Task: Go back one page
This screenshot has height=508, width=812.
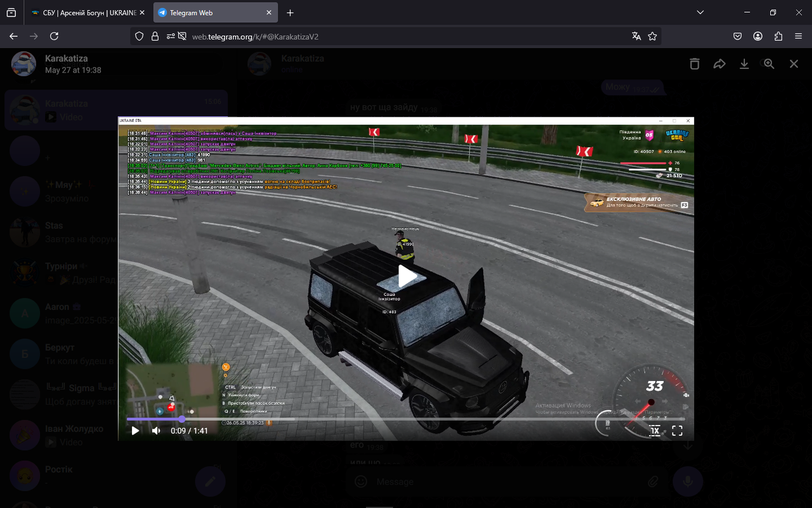Action: (x=13, y=36)
